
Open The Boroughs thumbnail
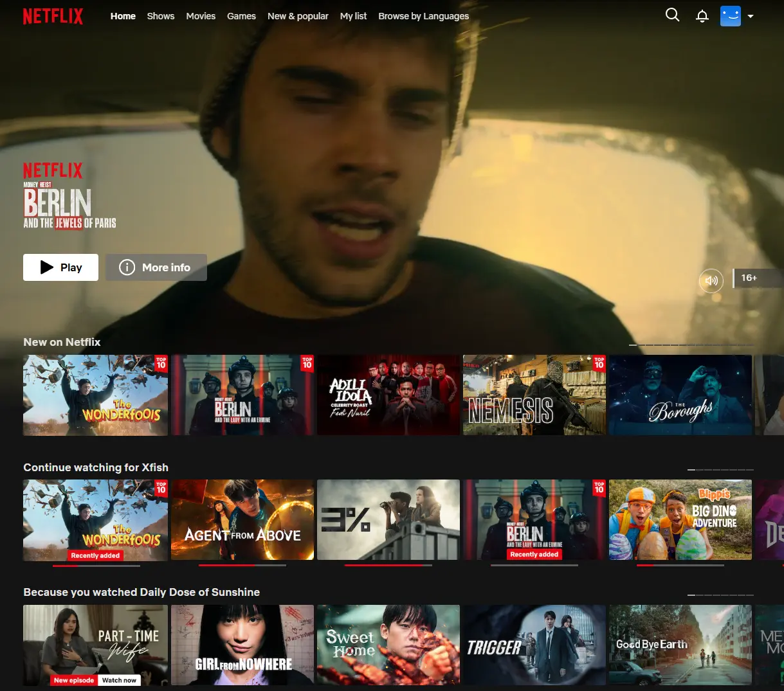(x=680, y=395)
